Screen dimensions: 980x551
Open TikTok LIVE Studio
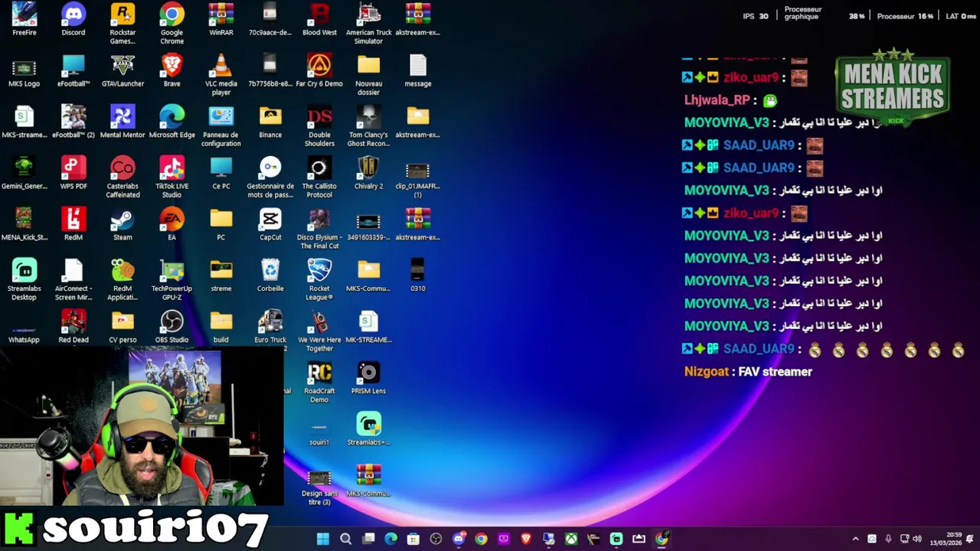[171, 177]
